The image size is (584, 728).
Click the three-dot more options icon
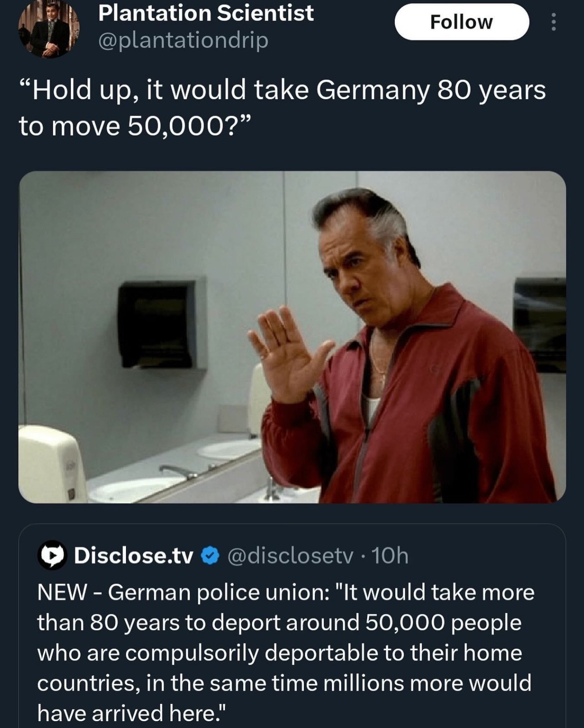[x=553, y=22]
